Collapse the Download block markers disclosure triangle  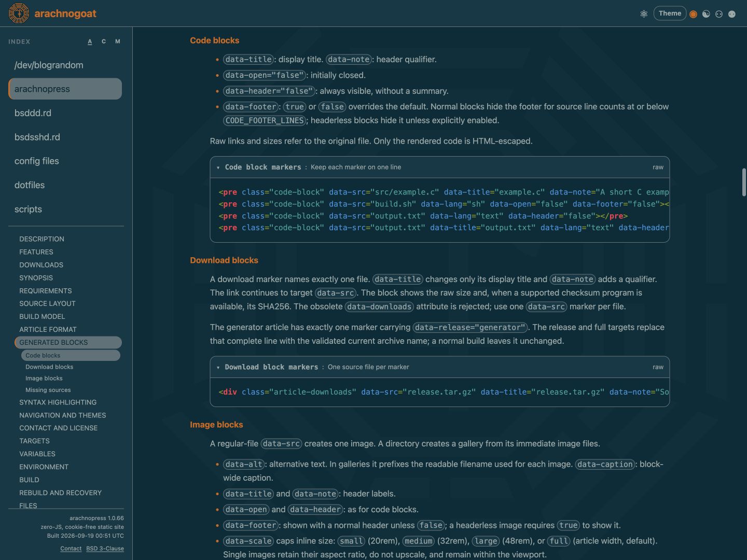tap(218, 367)
